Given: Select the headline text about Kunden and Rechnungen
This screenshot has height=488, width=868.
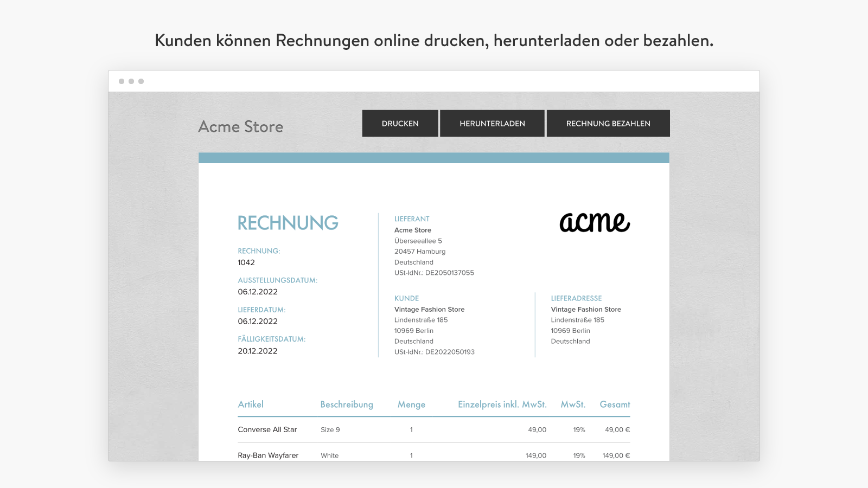Looking at the screenshot, I should (434, 41).
